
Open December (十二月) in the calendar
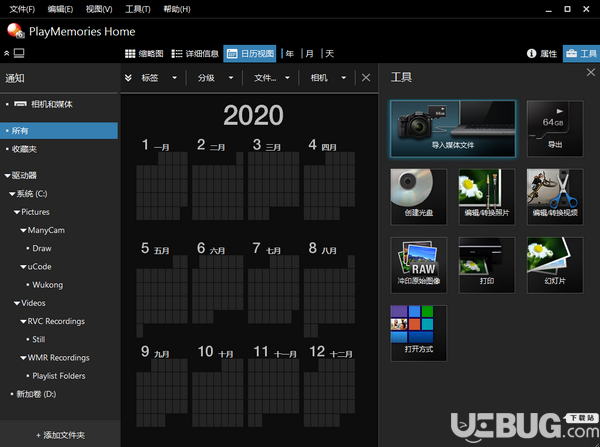[329, 386]
